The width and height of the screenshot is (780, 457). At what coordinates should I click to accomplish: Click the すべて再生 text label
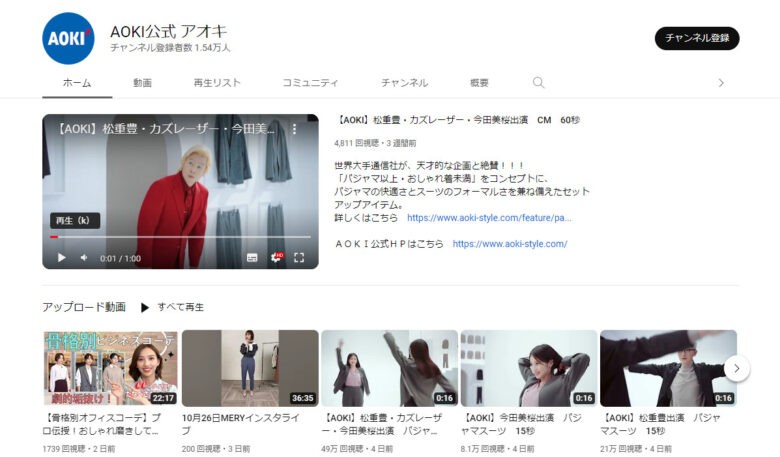click(x=181, y=307)
